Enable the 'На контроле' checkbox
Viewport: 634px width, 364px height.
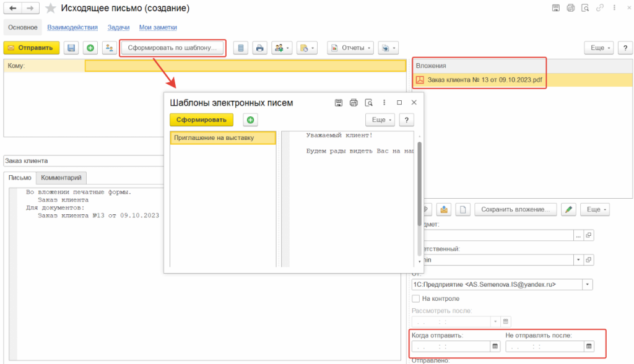(x=416, y=298)
